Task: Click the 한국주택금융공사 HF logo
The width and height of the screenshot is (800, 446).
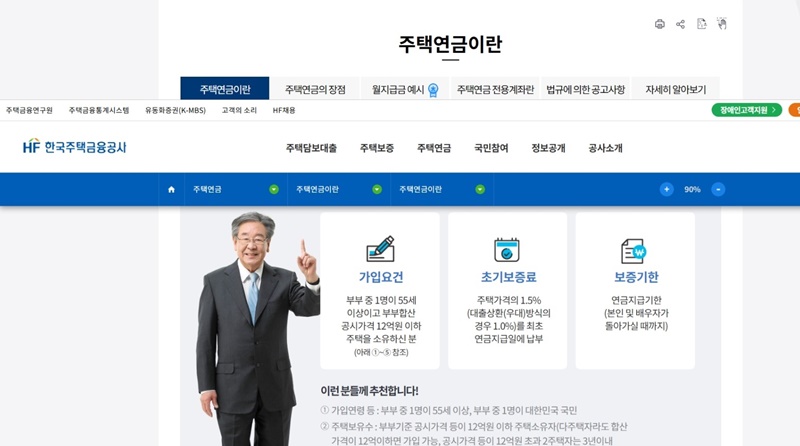Action: tap(75, 147)
